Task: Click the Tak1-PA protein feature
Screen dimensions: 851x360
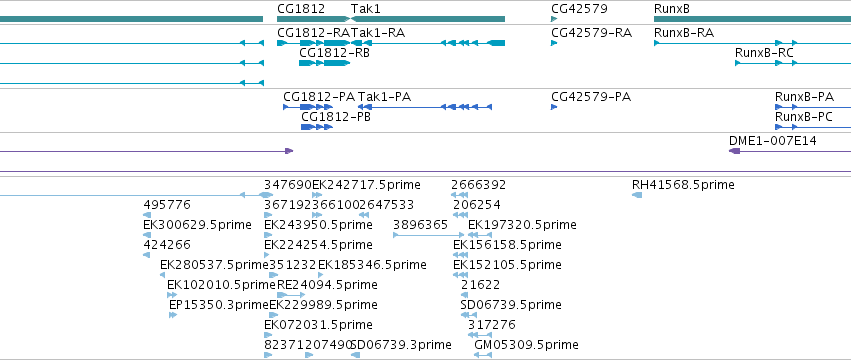Action: 425,107
